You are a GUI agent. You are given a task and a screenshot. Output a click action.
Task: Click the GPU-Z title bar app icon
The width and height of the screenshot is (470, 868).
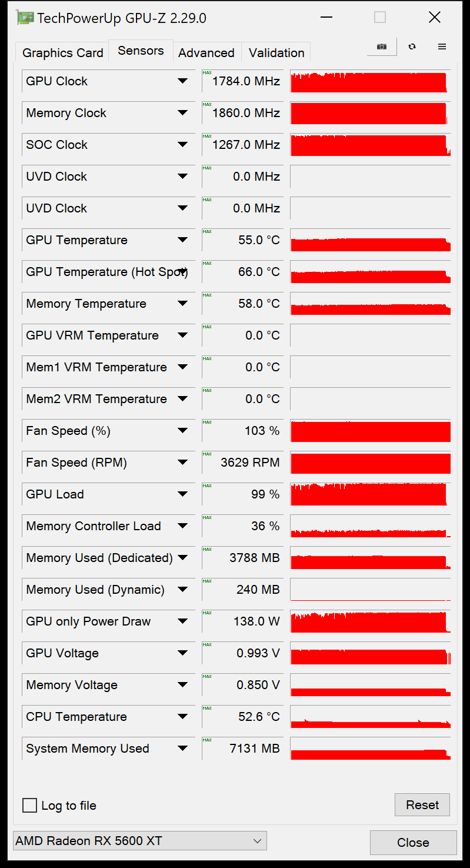25,18
